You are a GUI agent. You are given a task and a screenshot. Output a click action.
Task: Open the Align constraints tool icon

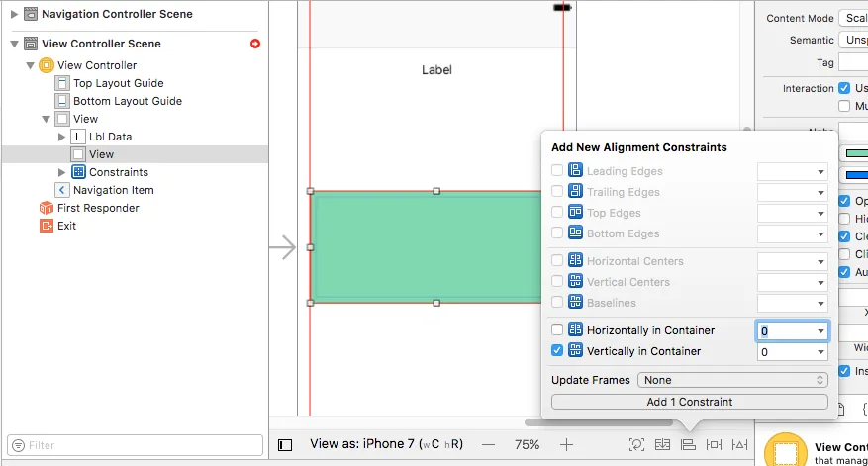point(688,444)
